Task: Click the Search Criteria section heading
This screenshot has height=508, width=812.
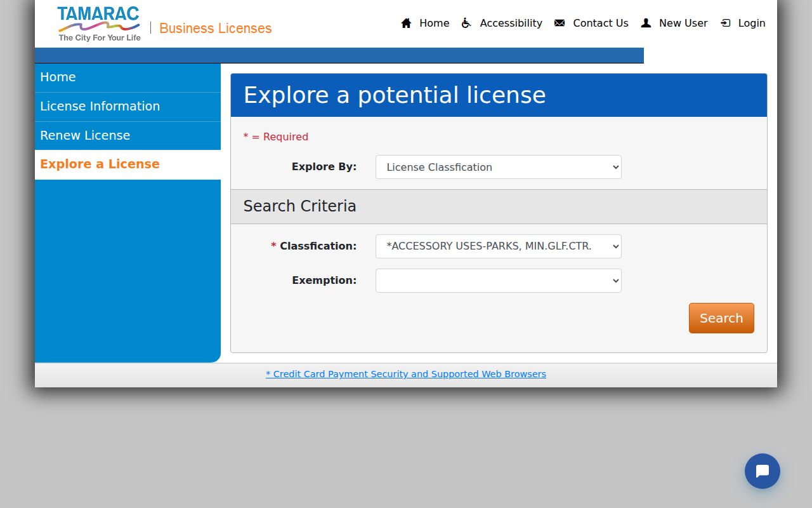Action: coord(299,206)
